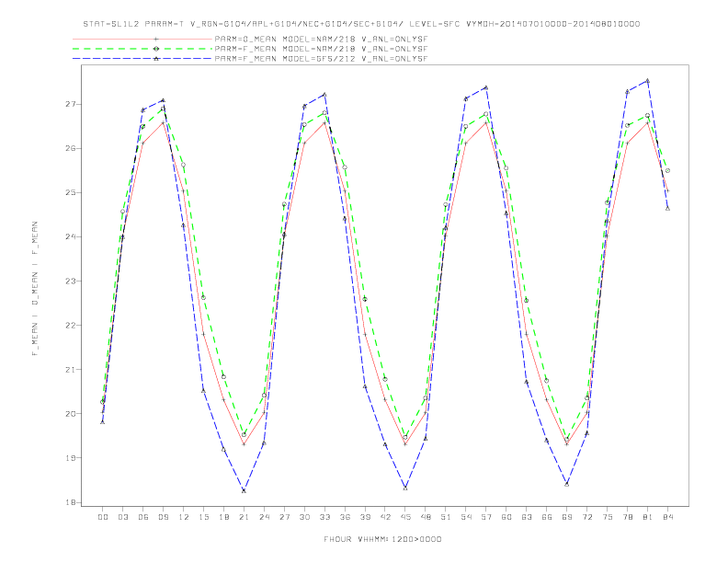
Task: Click the red solid line sample in legend
Action: [x=142, y=40]
